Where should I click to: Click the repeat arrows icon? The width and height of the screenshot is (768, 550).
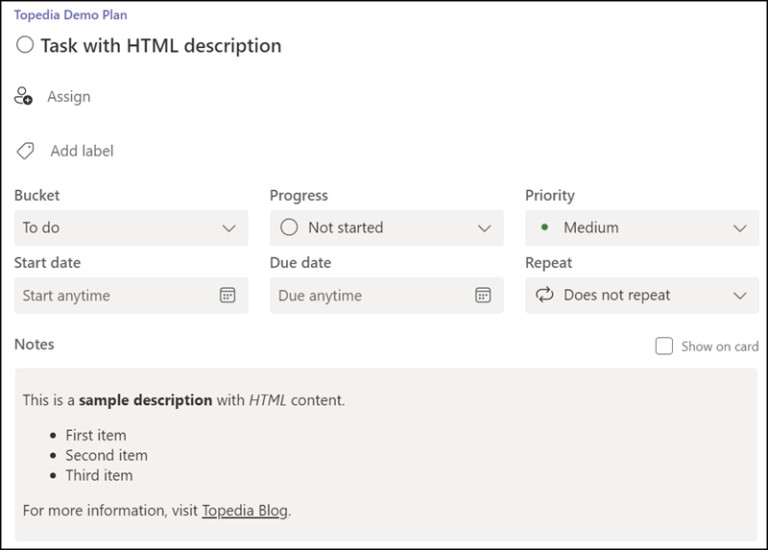[544, 295]
